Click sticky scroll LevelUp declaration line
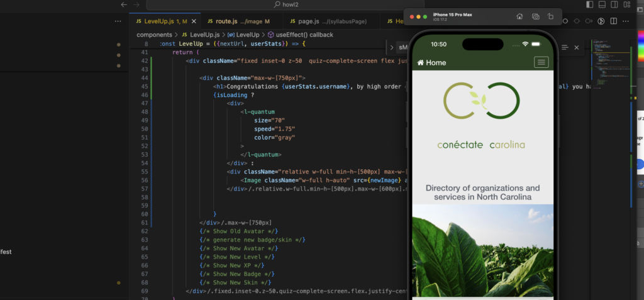Screen dimensions: 644x300 (x=232, y=43)
